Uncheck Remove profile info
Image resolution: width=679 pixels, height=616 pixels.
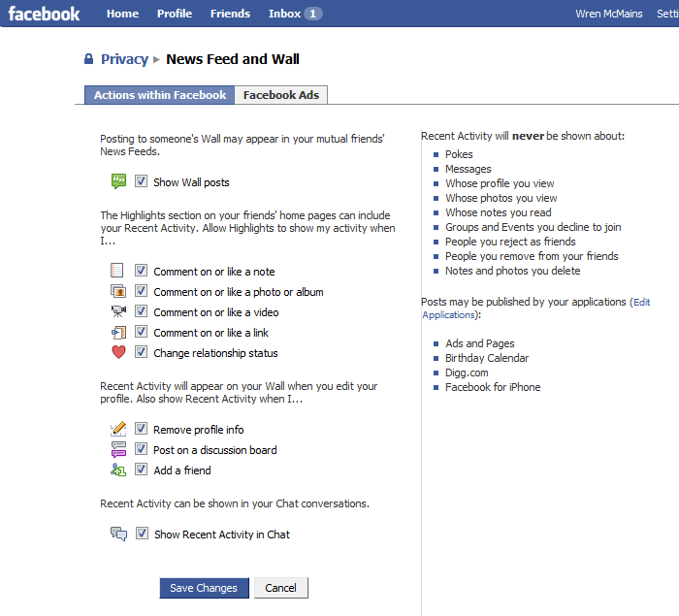(x=141, y=429)
